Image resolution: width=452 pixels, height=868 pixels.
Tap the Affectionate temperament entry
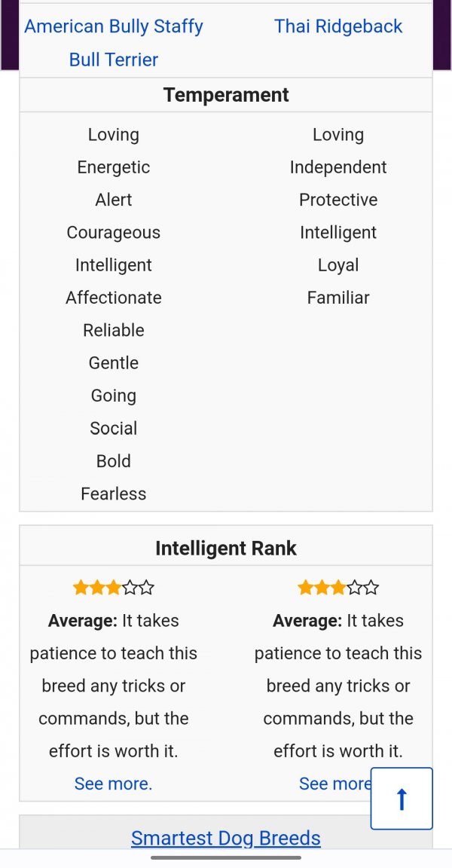point(114,298)
